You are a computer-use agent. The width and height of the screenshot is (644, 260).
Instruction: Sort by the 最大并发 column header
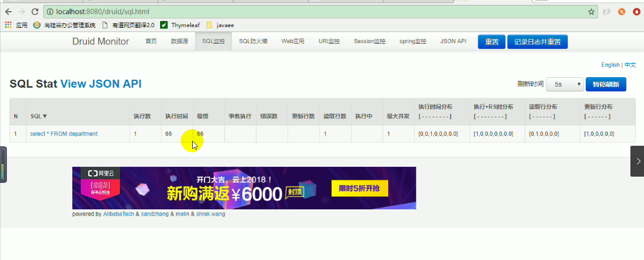pyautogui.click(x=399, y=116)
